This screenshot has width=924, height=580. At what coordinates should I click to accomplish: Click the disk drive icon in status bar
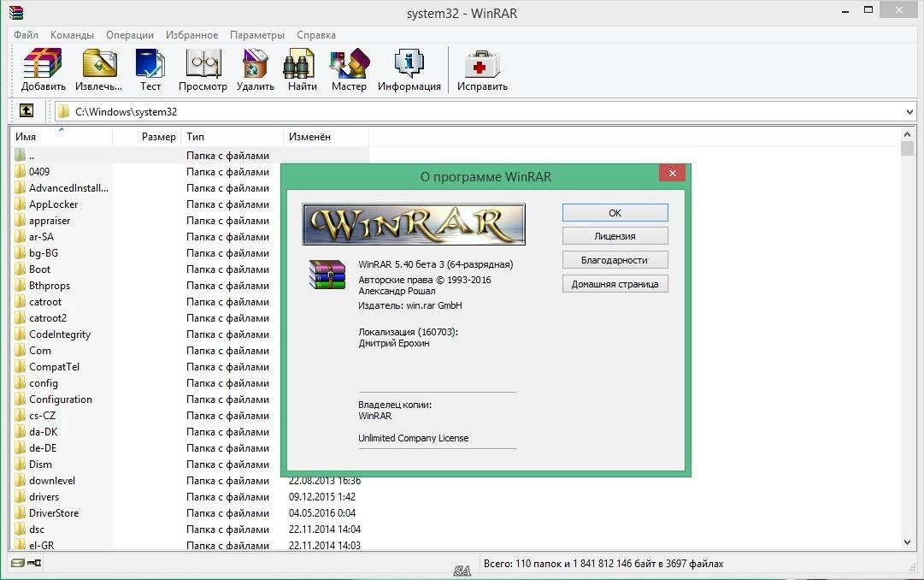click(18, 563)
